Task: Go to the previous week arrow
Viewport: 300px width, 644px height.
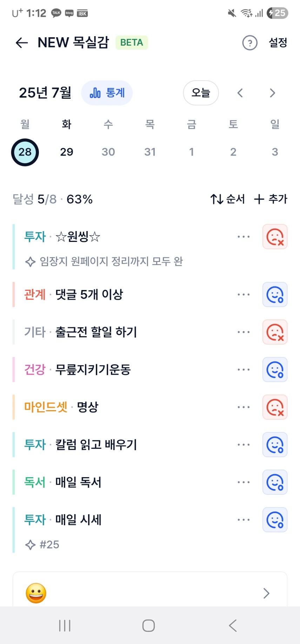Action: 240,93
